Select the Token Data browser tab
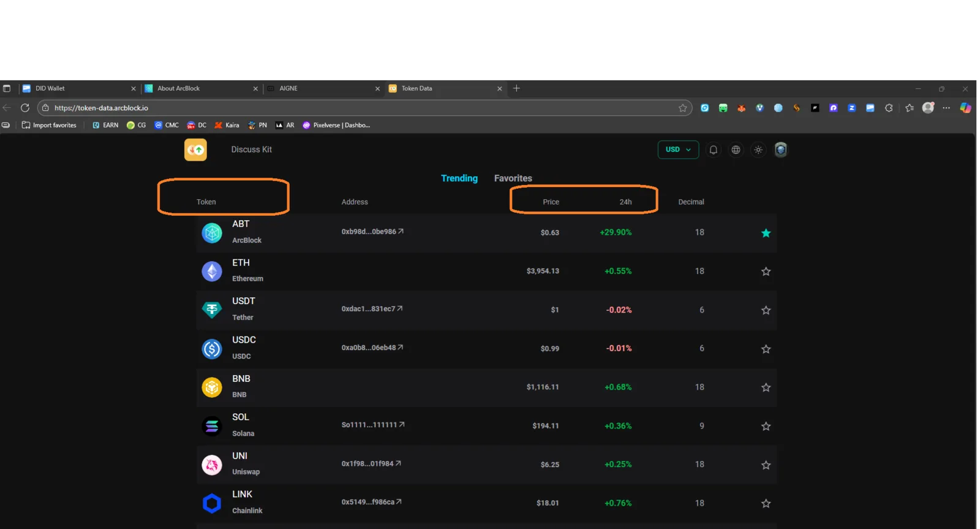 pyautogui.click(x=446, y=88)
